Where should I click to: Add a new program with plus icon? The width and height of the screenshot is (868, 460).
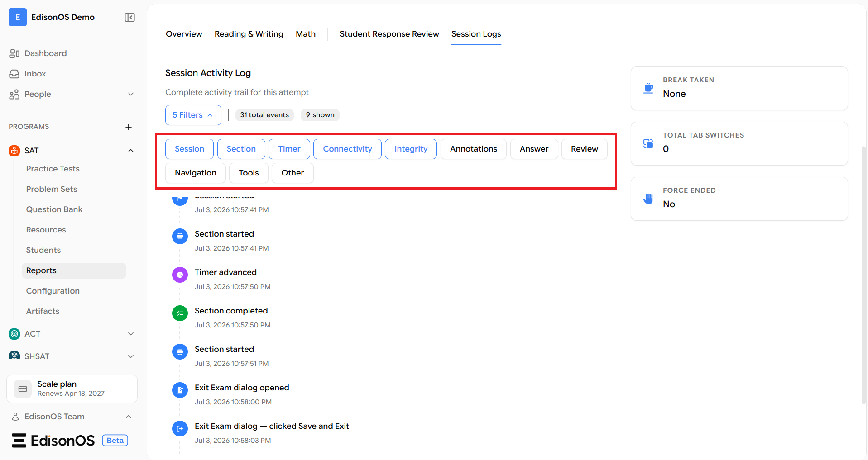(x=129, y=127)
